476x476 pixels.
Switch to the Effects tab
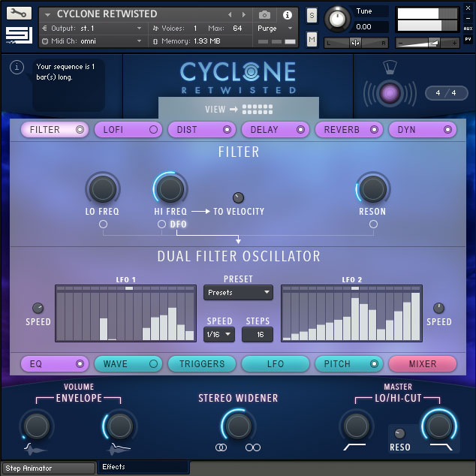[143, 467]
